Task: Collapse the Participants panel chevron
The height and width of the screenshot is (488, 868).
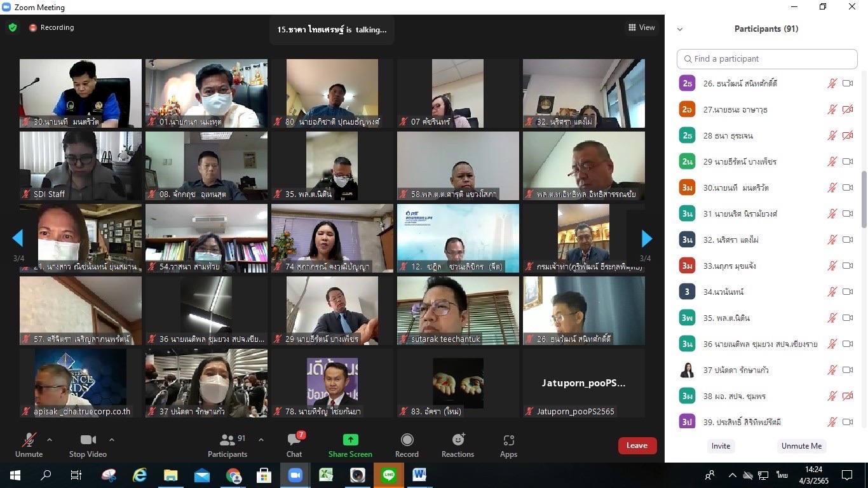Action: pos(680,29)
